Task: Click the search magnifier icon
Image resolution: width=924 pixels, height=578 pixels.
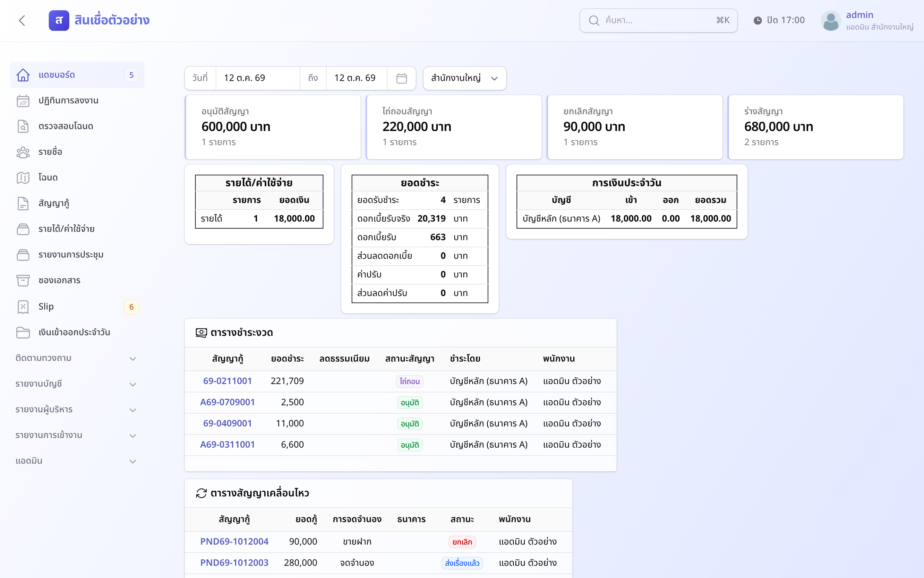Action: pyautogui.click(x=594, y=20)
